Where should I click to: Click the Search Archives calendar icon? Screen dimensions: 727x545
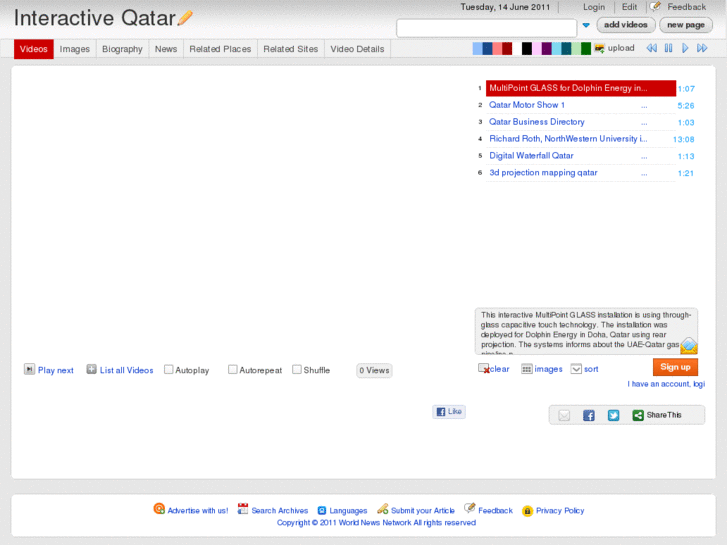(242, 509)
